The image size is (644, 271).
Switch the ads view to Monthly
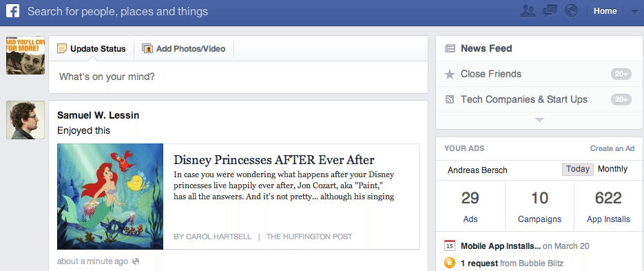point(612,169)
